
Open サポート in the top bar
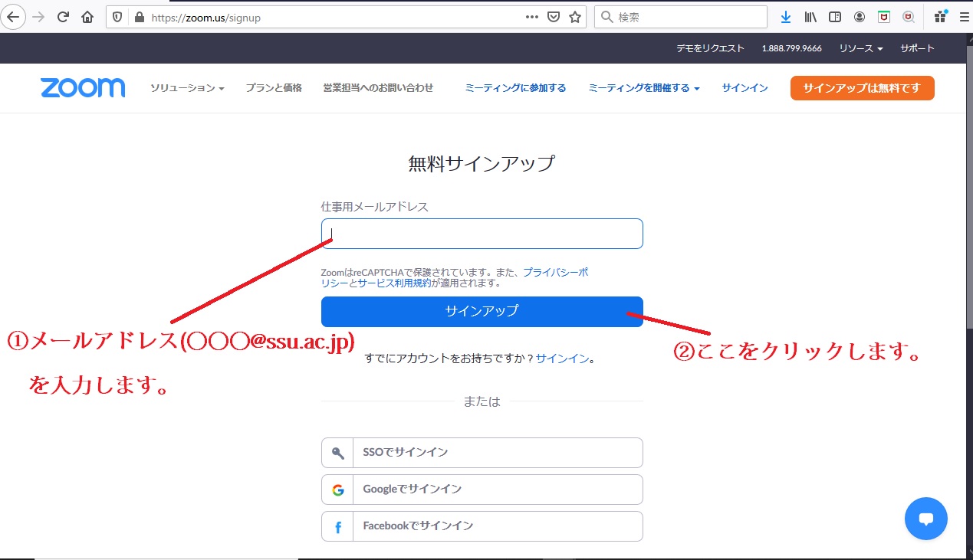coord(917,48)
